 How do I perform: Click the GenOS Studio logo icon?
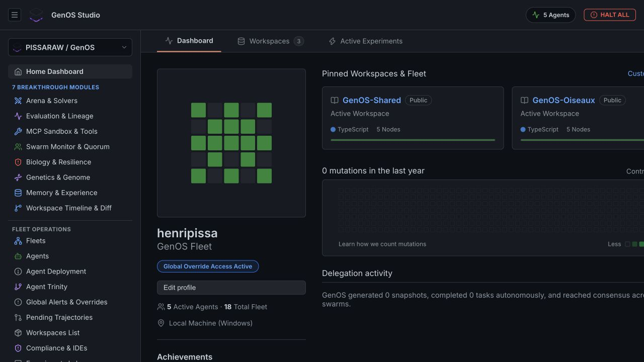(x=36, y=15)
